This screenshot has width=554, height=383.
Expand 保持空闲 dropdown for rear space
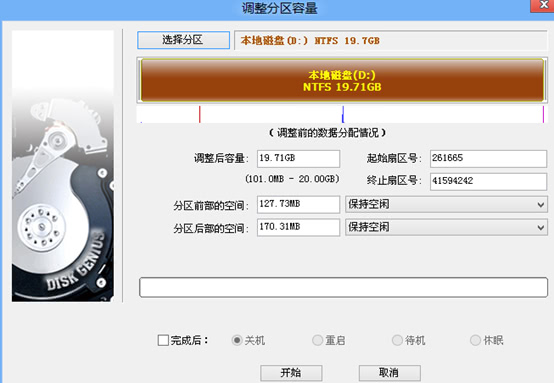(x=446, y=227)
